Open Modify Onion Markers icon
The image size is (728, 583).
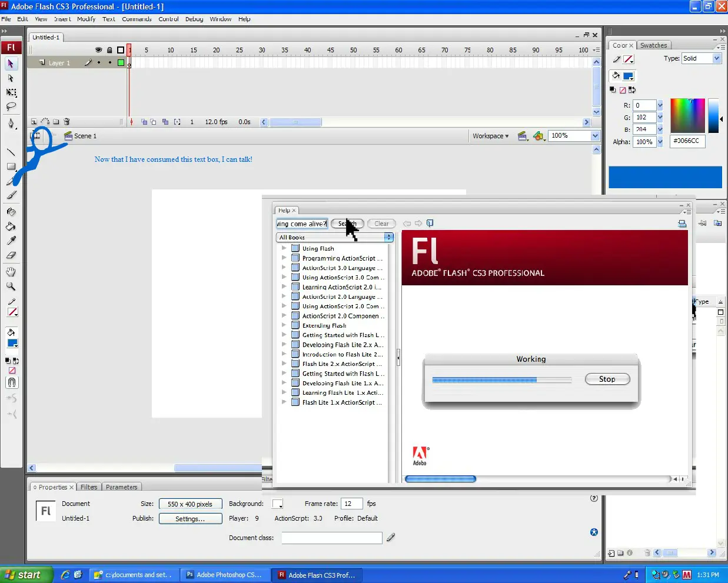coord(177,122)
